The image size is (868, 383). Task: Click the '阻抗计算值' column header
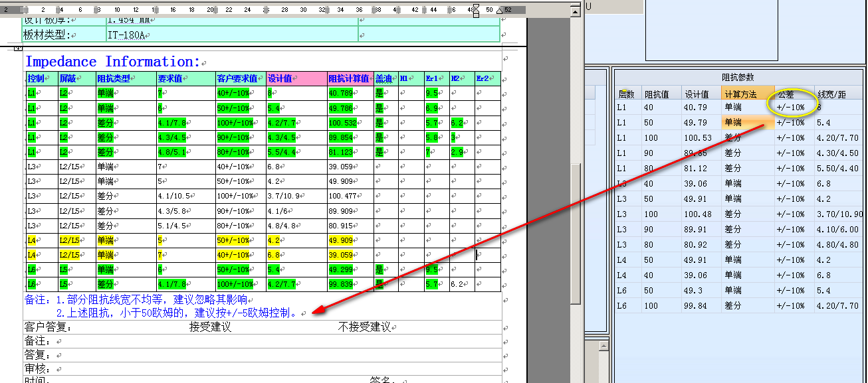[x=350, y=78]
